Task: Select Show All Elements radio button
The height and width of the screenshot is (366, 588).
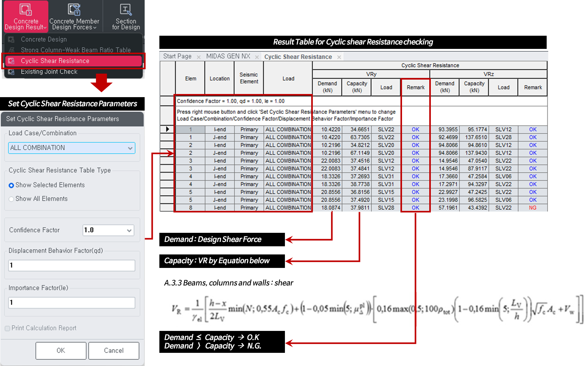Action: (x=11, y=199)
